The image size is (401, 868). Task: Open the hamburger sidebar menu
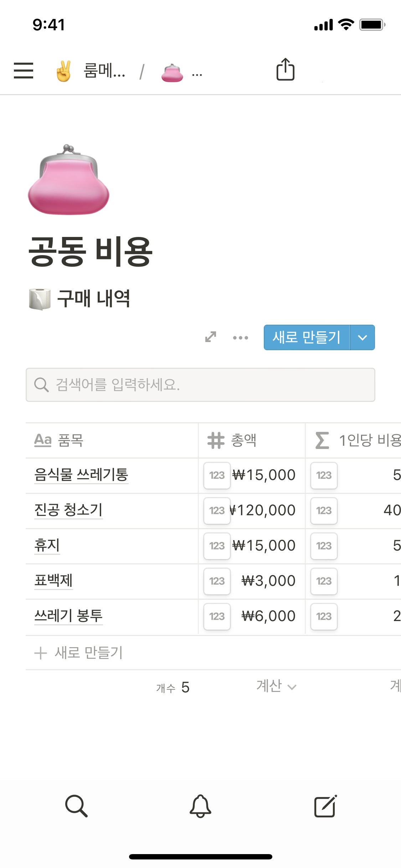pyautogui.click(x=24, y=70)
